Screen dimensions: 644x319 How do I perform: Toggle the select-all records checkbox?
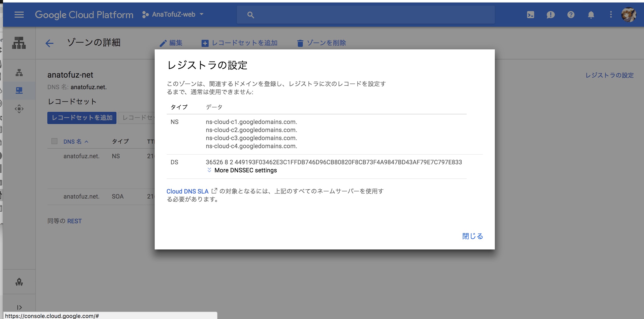click(x=54, y=141)
